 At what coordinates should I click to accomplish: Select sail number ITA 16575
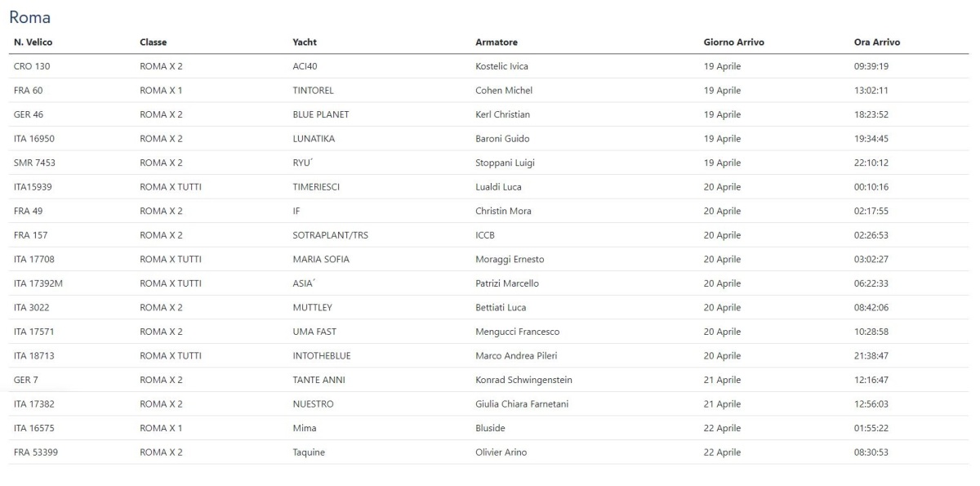coord(34,428)
